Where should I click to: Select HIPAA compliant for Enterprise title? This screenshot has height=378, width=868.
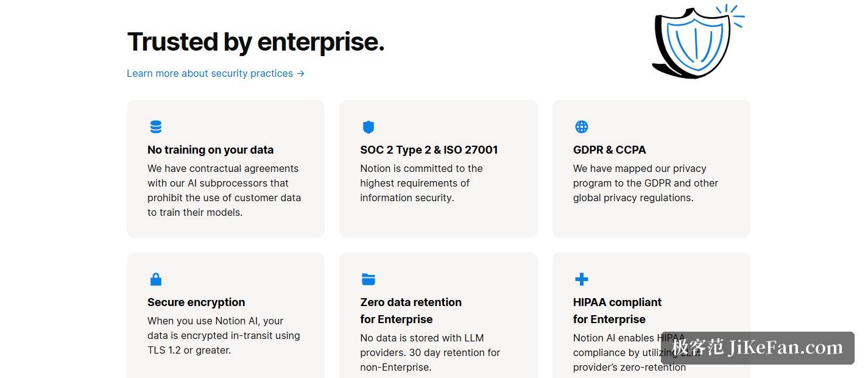(617, 310)
